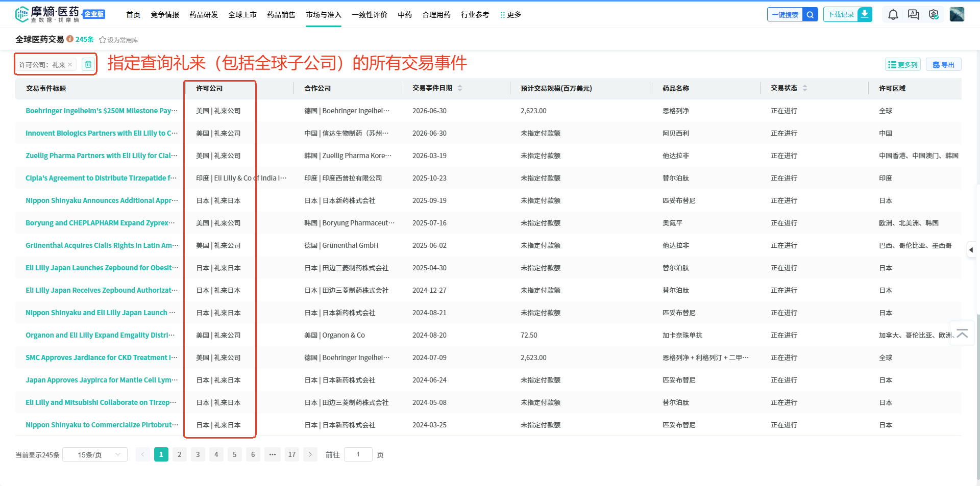Click the info icon beside 全球医药交易
This screenshot has height=486, width=980.
pos(70,39)
